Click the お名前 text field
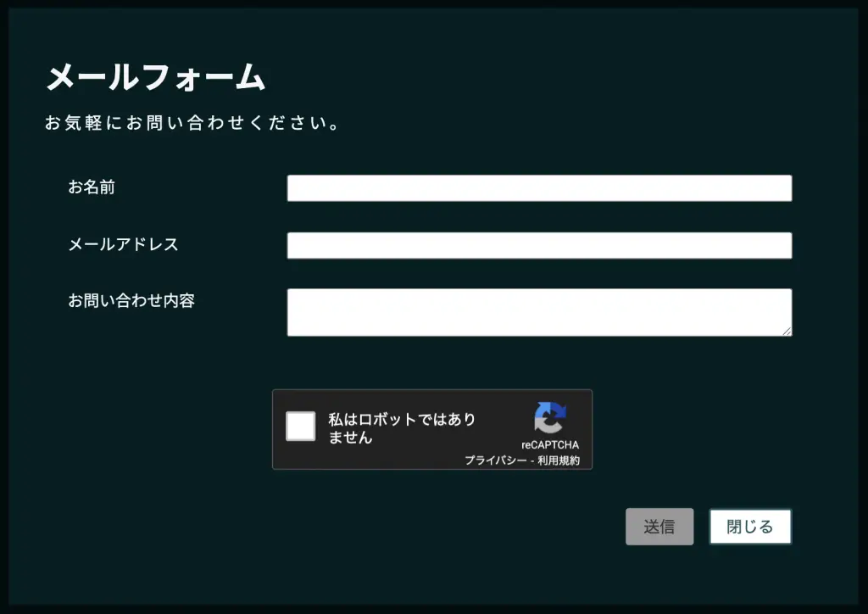Image resolution: width=868 pixels, height=614 pixels. coord(539,188)
